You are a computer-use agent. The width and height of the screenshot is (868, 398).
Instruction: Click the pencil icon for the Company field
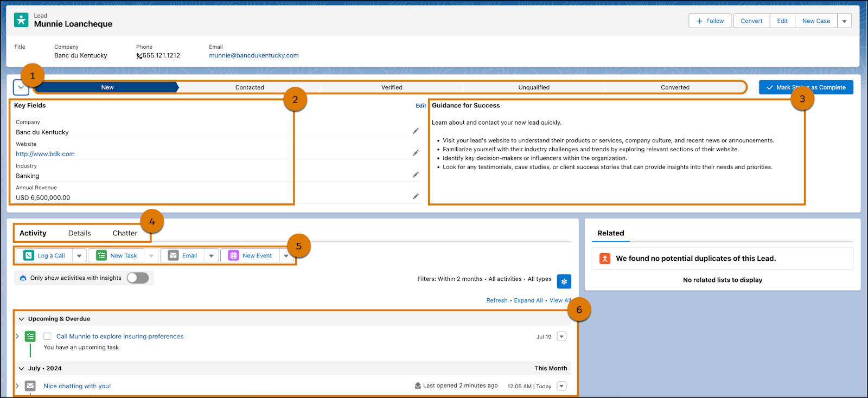click(x=416, y=131)
